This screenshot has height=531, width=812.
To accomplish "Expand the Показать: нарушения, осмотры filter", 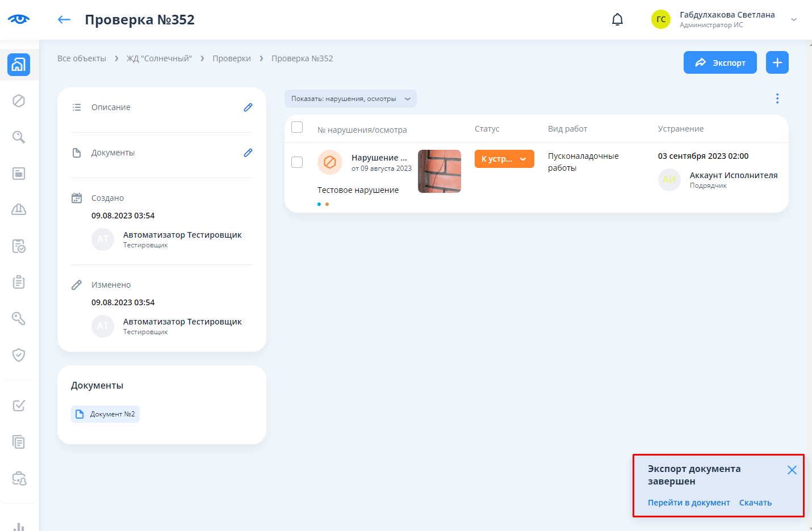I will click(x=350, y=99).
